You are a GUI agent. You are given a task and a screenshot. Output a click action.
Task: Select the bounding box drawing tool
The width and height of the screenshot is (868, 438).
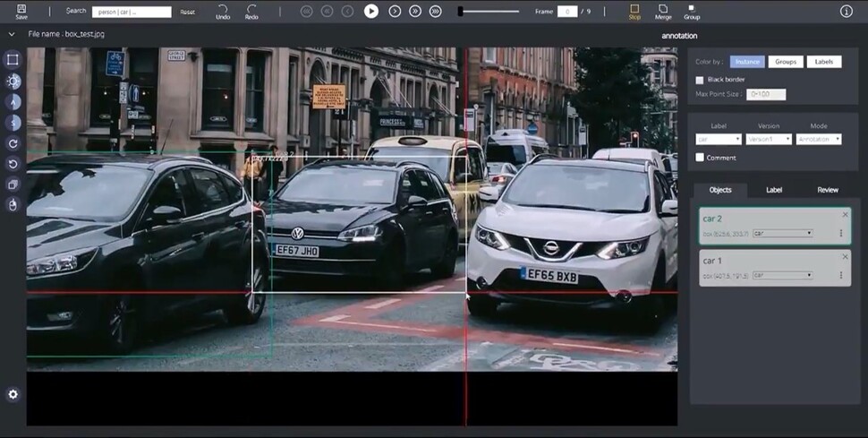13,59
